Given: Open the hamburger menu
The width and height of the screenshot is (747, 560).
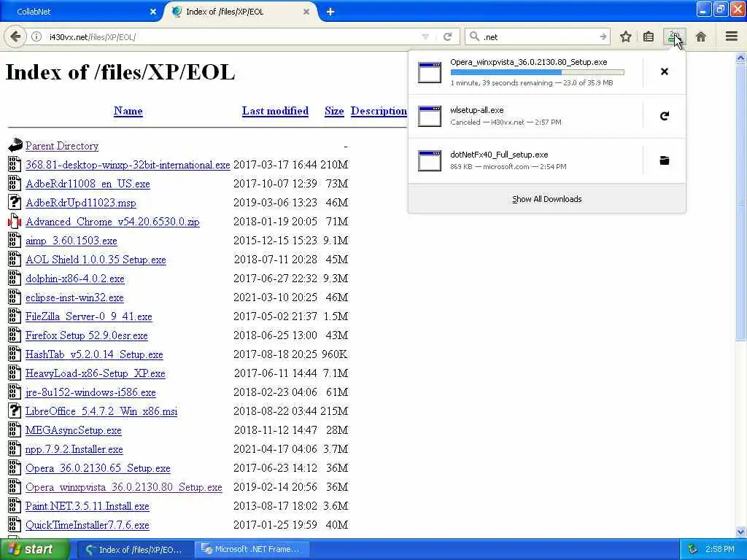Looking at the screenshot, I should tap(732, 36).
